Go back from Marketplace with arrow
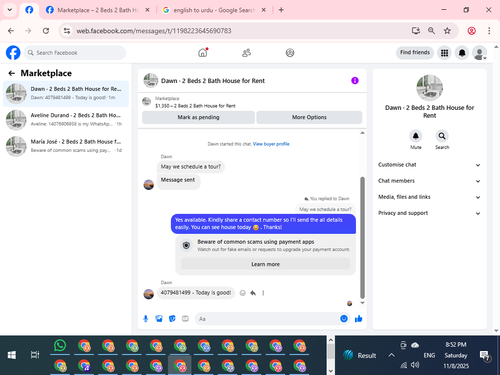Screen dimensions: 500x375 coord(12,73)
